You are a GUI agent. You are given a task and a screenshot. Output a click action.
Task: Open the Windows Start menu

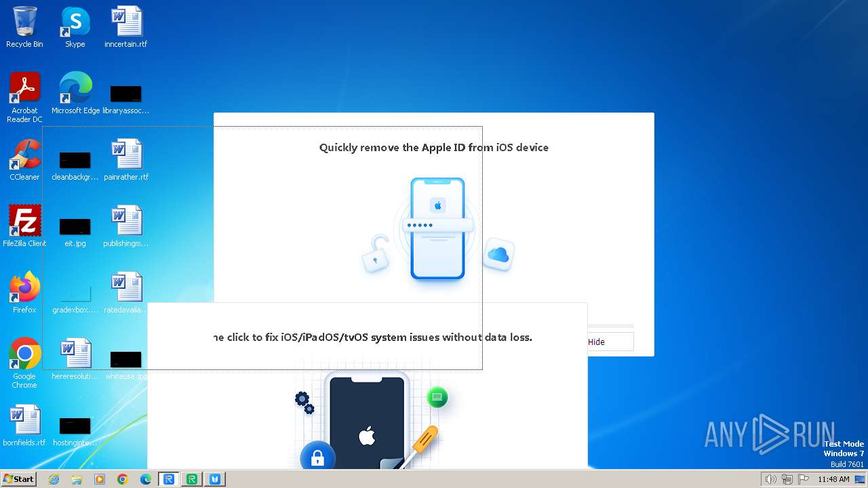coord(19,479)
